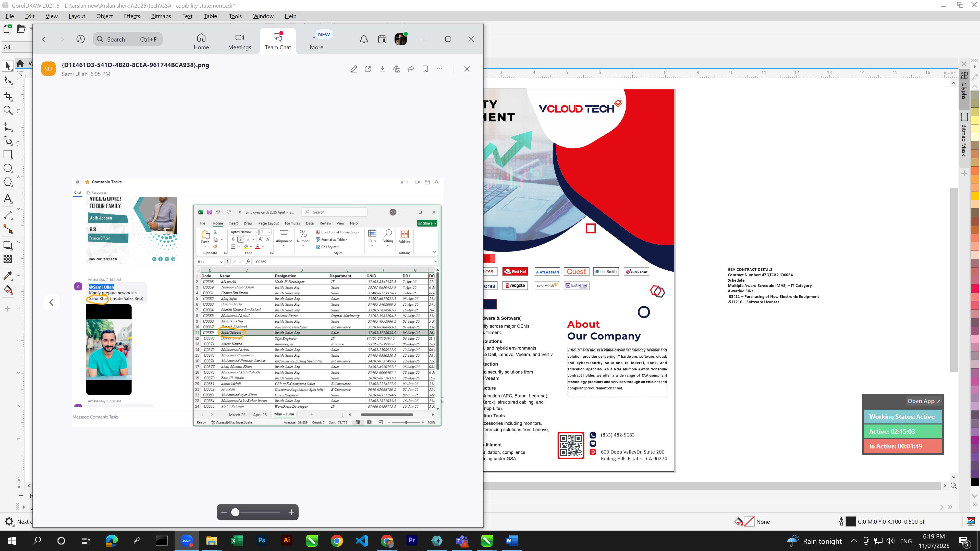Pick the gold yellow swatch in palette
The image size is (980, 551).
click(975, 196)
